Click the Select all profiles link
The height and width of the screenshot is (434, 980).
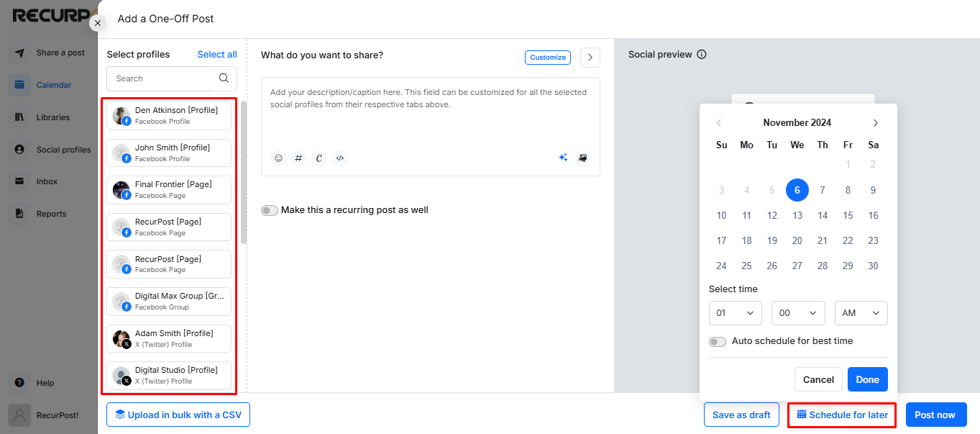coord(217,55)
